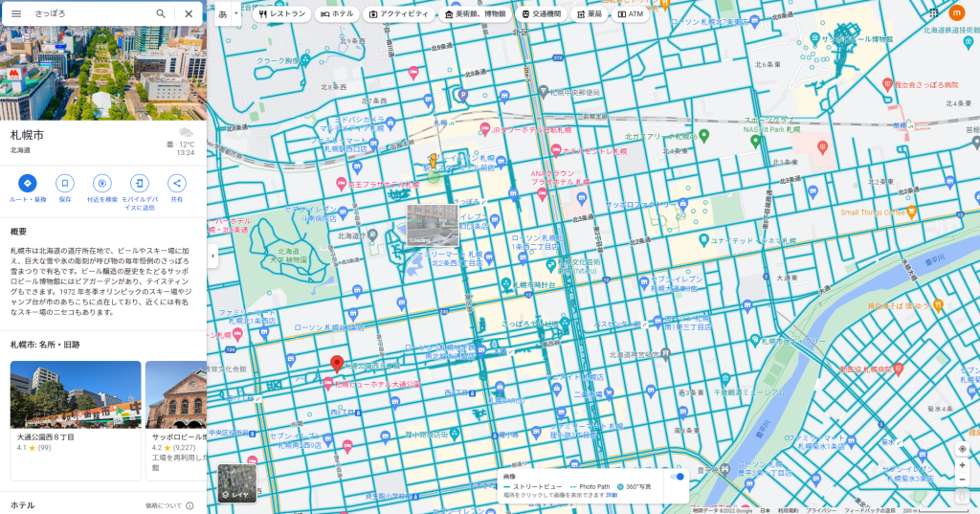Open ルート・乗換 directions button
980x514 pixels.
[27, 183]
